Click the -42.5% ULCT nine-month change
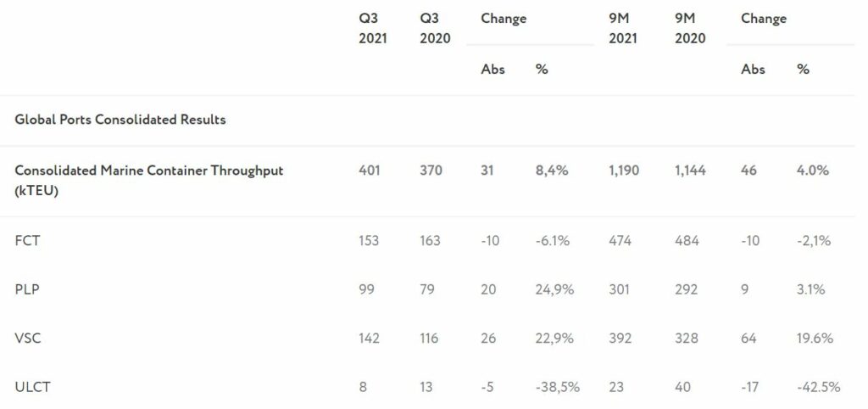The height and width of the screenshot is (409, 868). tap(818, 387)
